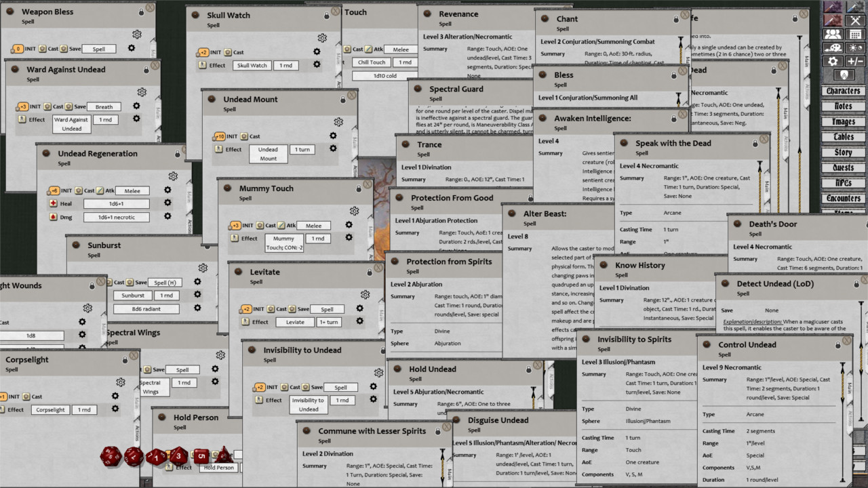Open the Characters list from the sidebar
This screenshot has height=488, width=868.
point(843,90)
